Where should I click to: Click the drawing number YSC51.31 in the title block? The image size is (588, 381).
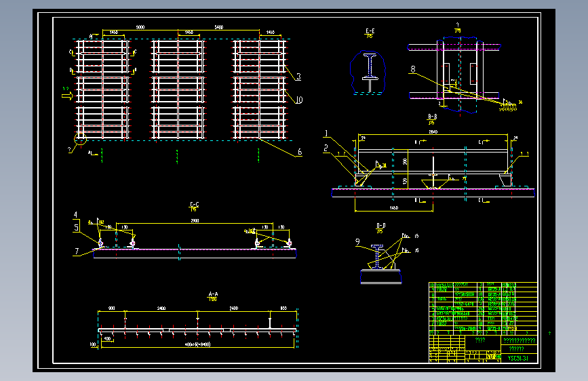(x=518, y=359)
